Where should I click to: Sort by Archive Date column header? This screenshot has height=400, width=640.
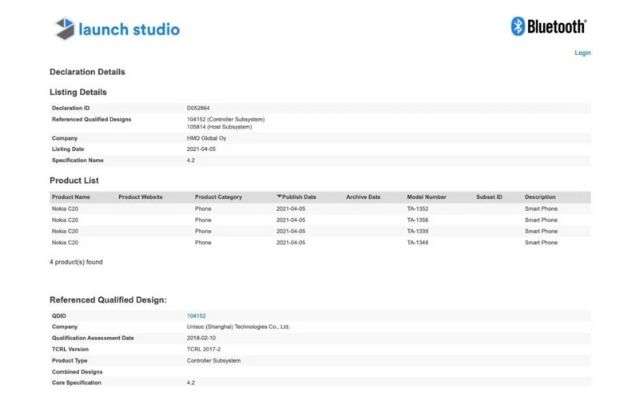coord(363,197)
